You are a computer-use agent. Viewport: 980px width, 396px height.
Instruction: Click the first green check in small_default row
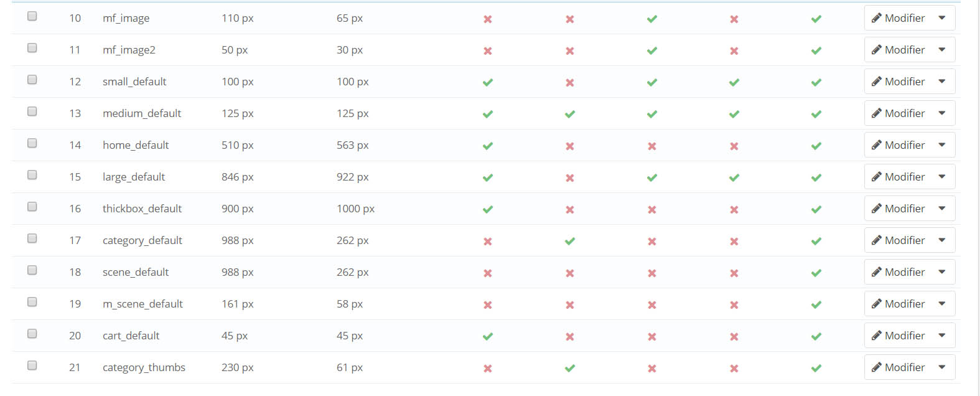pyautogui.click(x=488, y=82)
